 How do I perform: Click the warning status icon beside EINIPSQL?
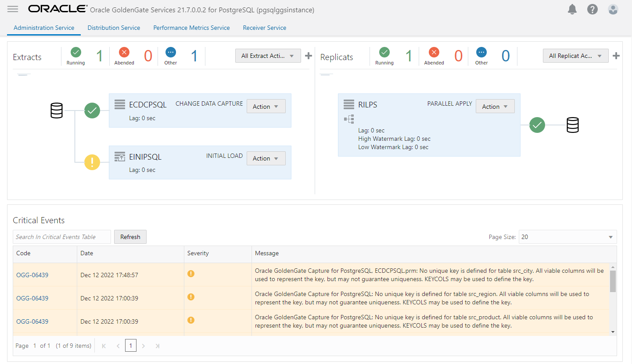click(x=92, y=162)
